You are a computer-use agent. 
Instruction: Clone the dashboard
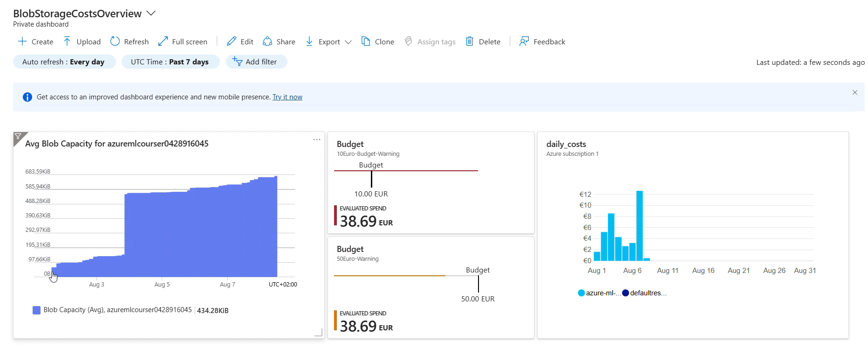[x=377, y=42]
